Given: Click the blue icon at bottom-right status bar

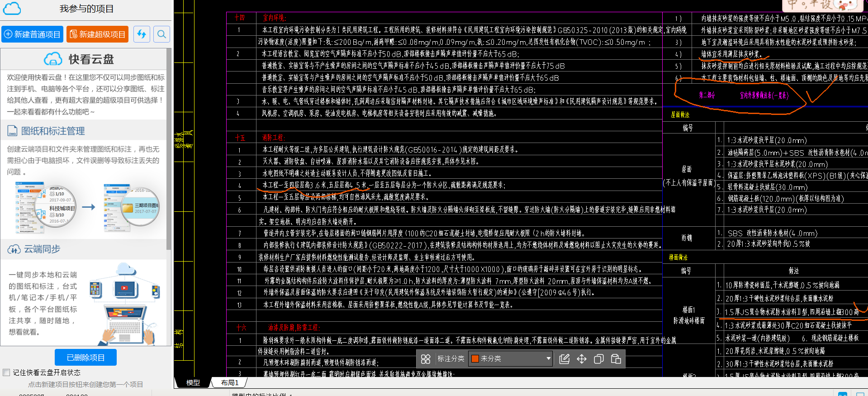Looking at the screenshot, I should (843, 394).
